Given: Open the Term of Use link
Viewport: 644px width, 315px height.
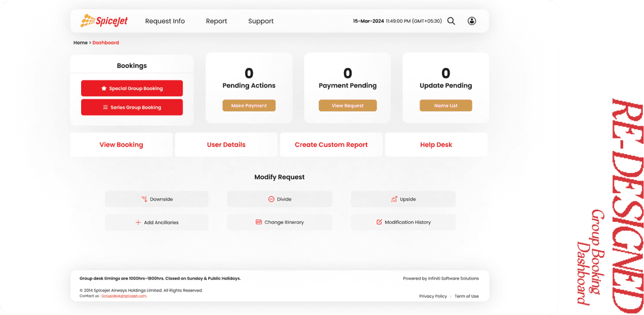Looking at the screenshot, I should pos(467,296).
